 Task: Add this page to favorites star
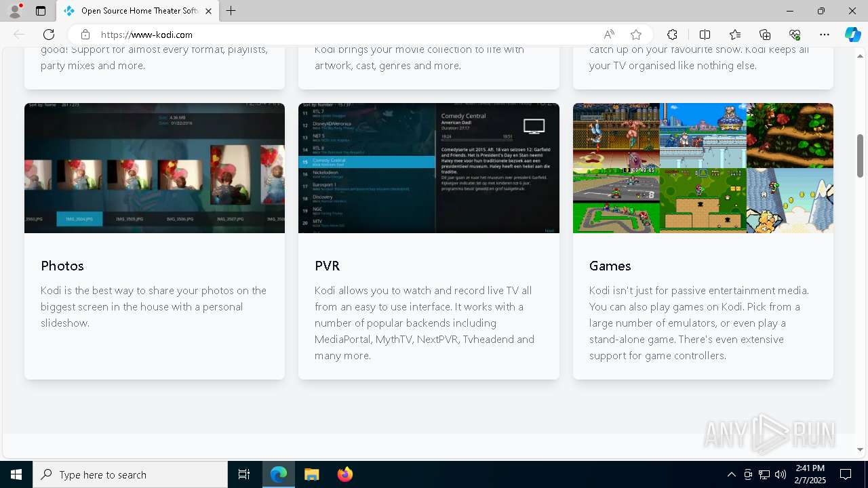coord(636,35)
